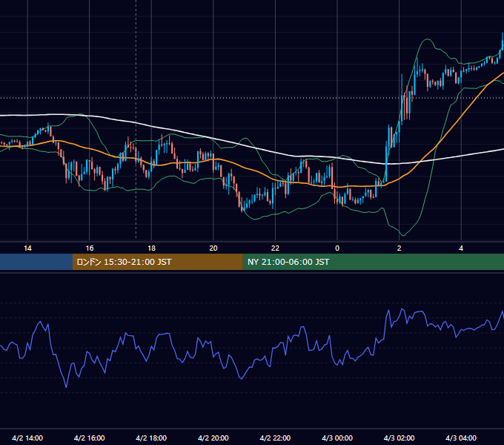This screenshot has height=445, width=504.
Task: Click the 18 hour label on price chart axis
Action: coord(151,248)
